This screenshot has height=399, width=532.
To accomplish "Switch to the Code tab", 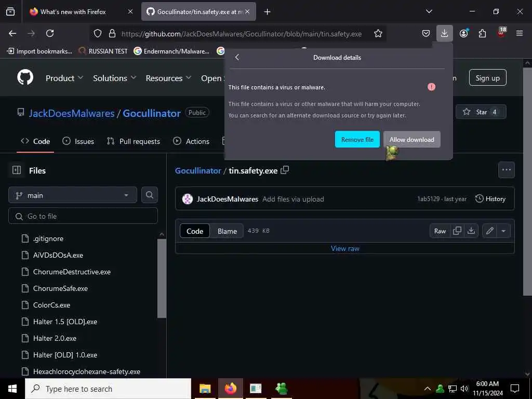I will pos(35,141).
